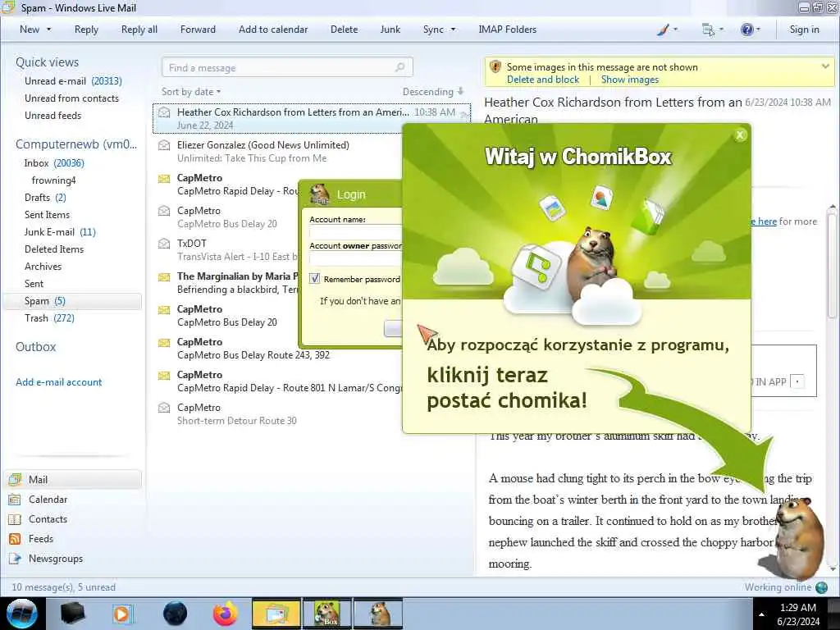This screenshot has height=630, width=840.
Task: Expand the Help icon dropdown arrow
Action: pyautogui.click(x=758, y=30)
